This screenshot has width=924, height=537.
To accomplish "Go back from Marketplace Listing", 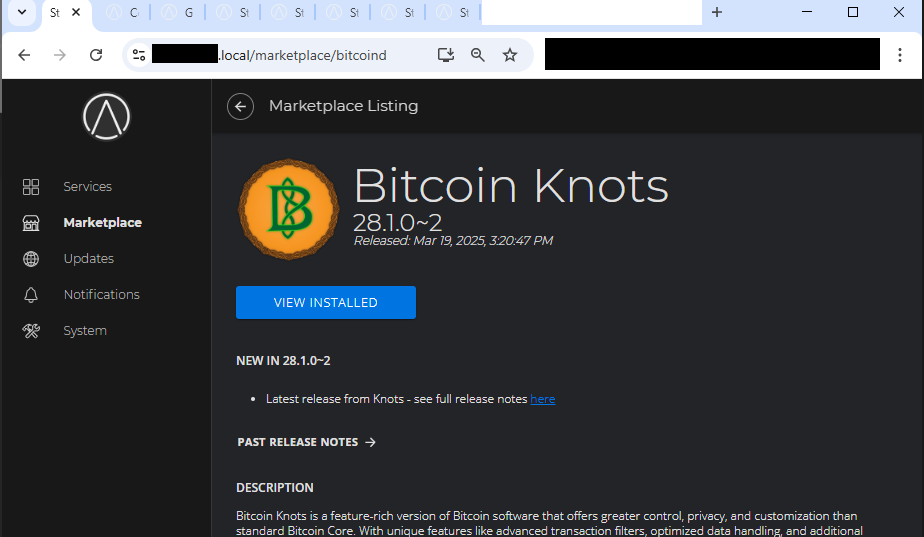I will coord(240,106).
